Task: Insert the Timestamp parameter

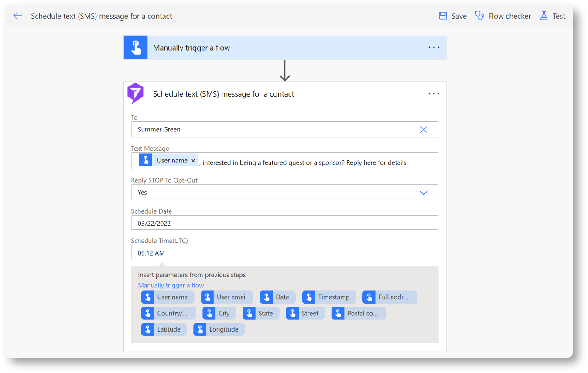Action: pos(328,297)
